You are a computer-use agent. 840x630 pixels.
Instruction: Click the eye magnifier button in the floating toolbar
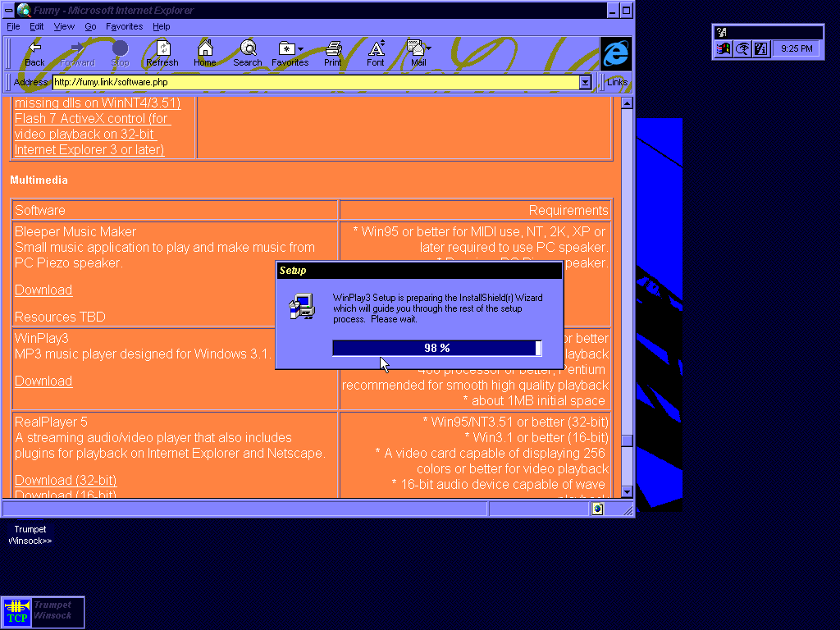coord(742,49)
